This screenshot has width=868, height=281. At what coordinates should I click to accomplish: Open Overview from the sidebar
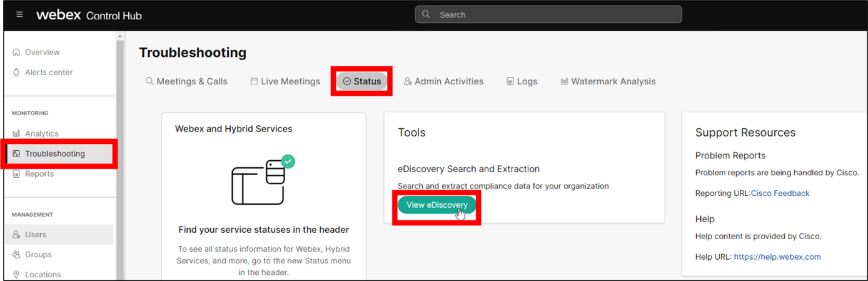coord(42,53)
